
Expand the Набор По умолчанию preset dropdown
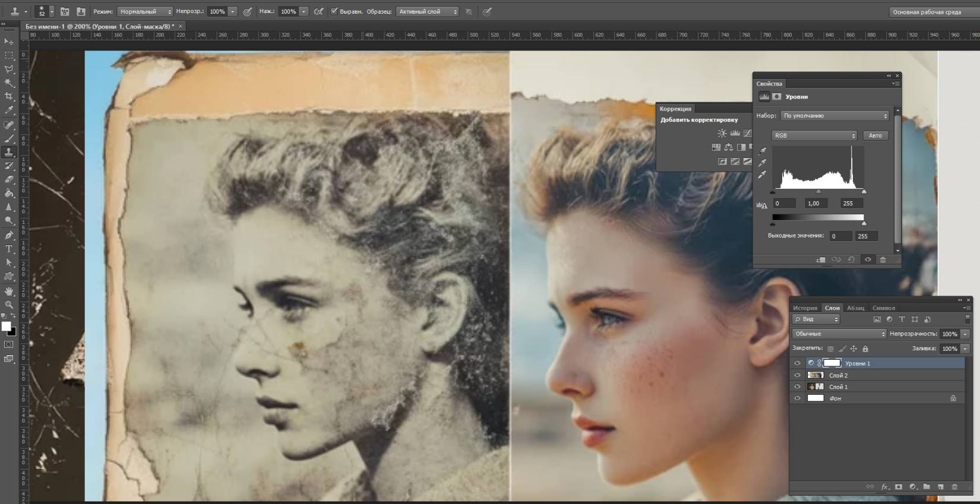(834, 116)
